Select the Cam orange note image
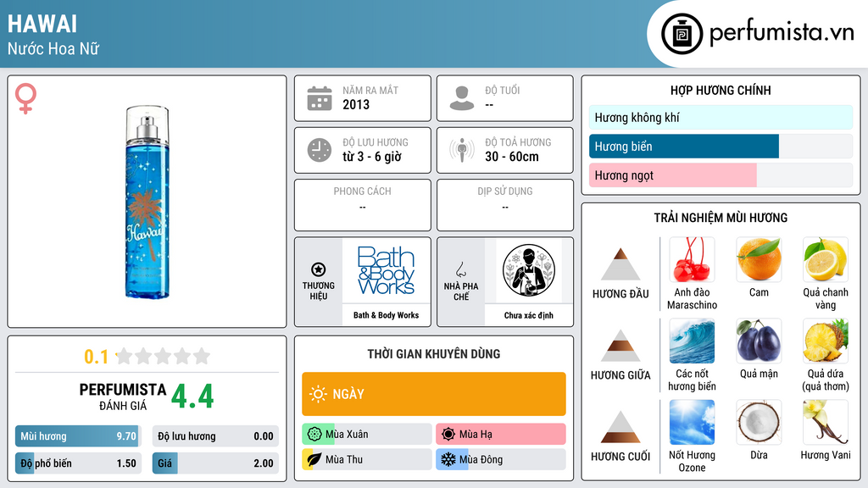Viewport: 868px width, 488px height. [x=759, y=260]
